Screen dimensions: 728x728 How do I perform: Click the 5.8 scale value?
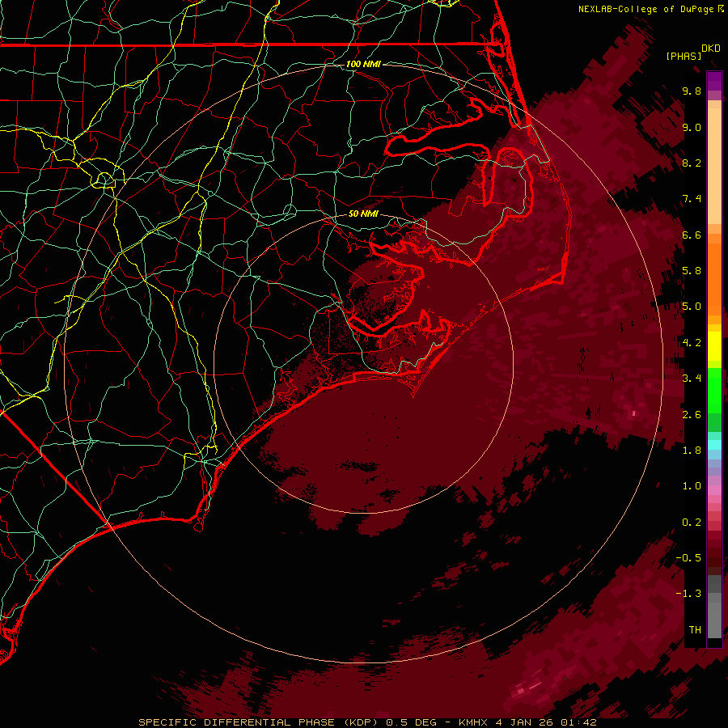pos(692,271)
